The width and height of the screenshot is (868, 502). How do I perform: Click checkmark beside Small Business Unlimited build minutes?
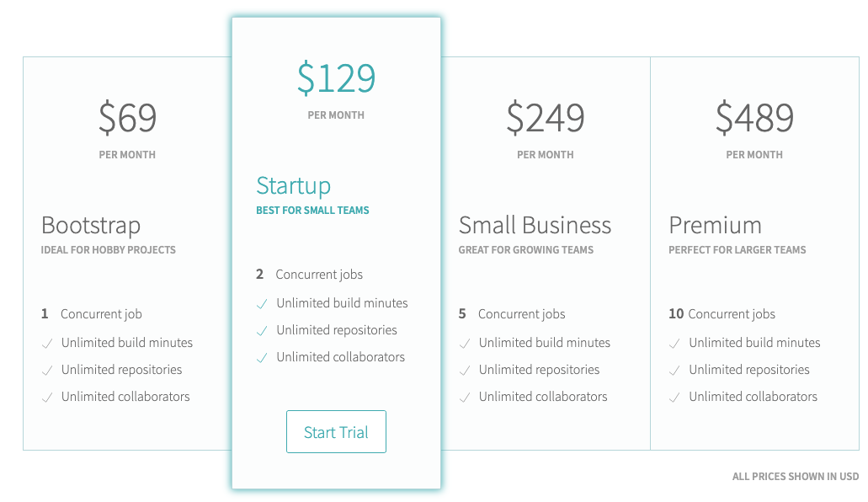tap(464, 343)
